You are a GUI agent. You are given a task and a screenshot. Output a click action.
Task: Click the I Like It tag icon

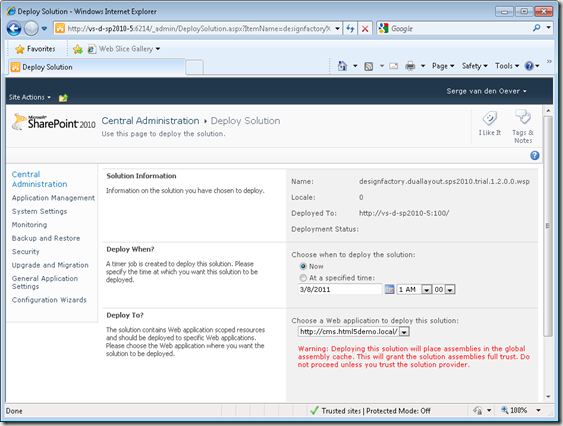point(489,118)
